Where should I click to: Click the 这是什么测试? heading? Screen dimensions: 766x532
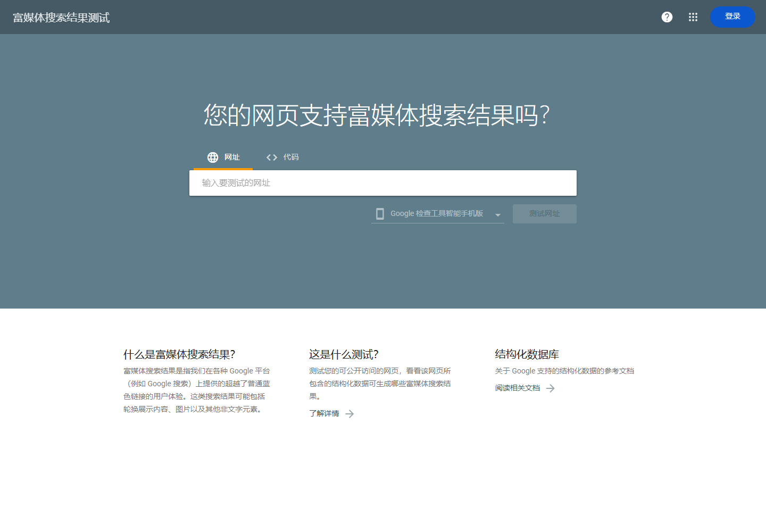click(344, 354)
